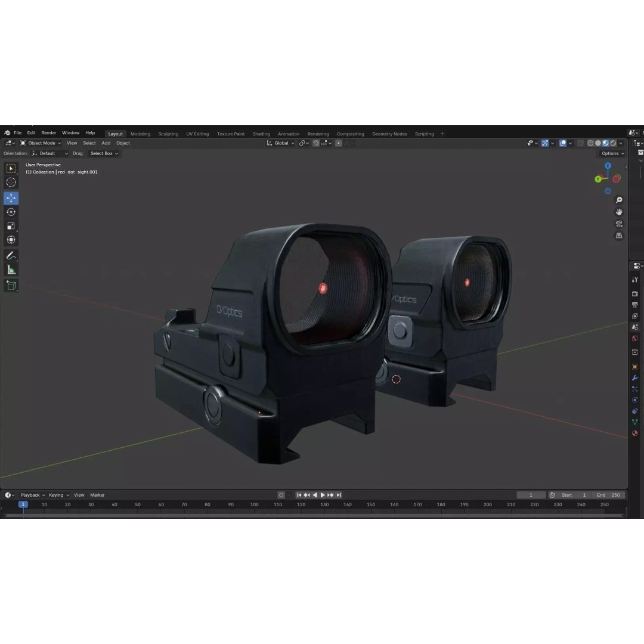Viewport: 644px width, 644px height.
Task: Open the World properties tab
Action: coord(635,338)
